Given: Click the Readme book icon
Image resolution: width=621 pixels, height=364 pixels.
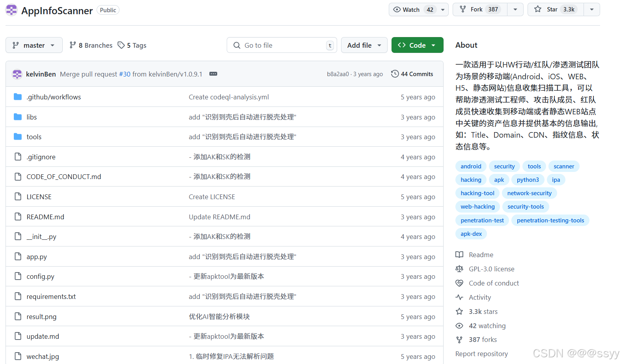Looking at the screenshot, I should (459, 255).
